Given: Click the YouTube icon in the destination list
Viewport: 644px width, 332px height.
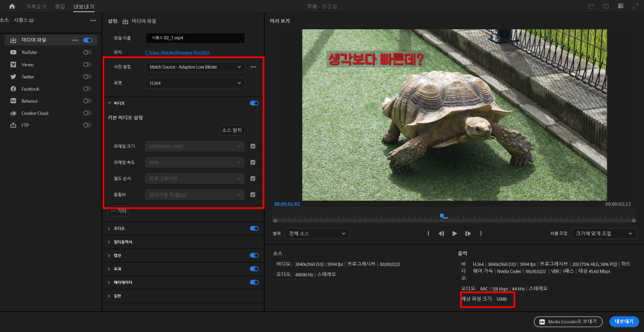Looking at the screenshot, I should point(13,52).
